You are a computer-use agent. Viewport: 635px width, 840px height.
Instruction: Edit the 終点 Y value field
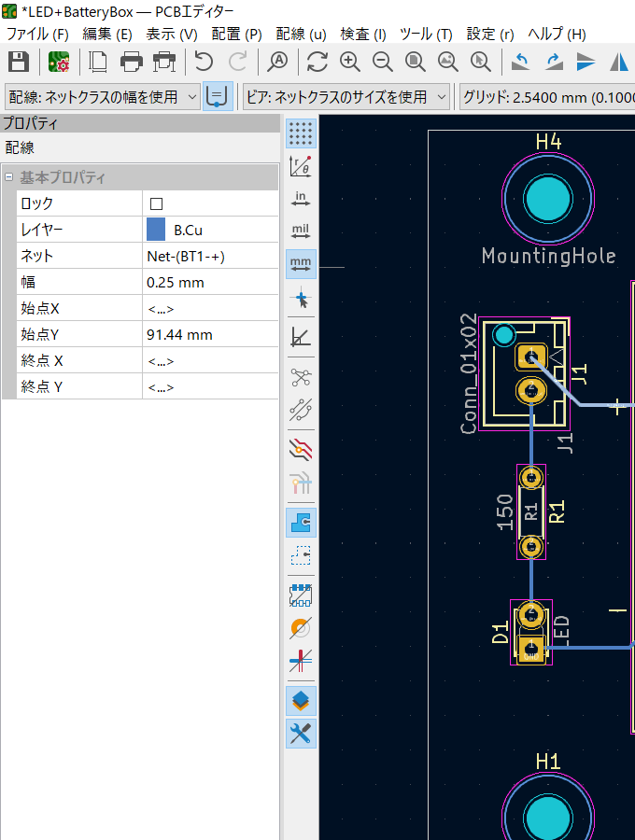[x=211, y=386]
